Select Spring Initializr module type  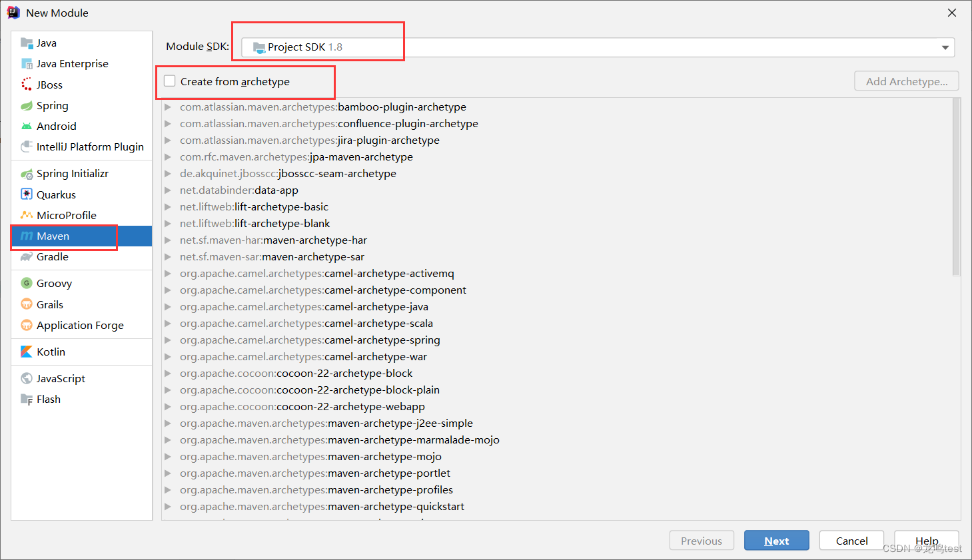(82, 174)
